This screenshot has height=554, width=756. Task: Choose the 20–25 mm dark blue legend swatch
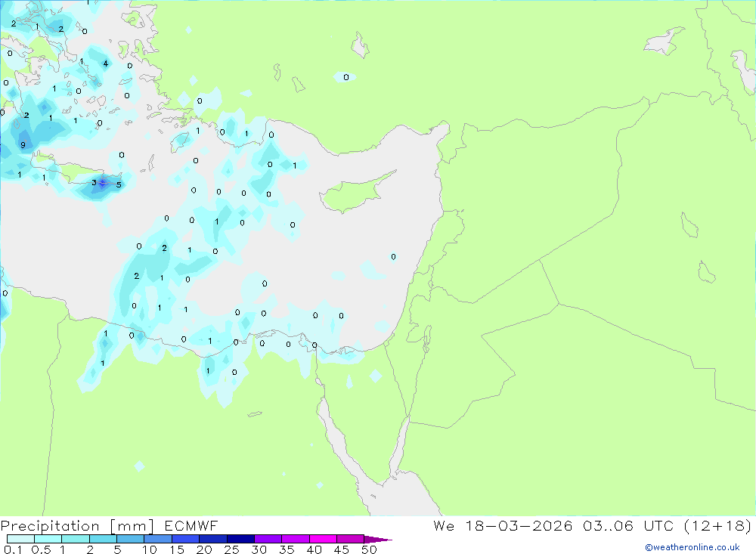(x=212, y=539)
